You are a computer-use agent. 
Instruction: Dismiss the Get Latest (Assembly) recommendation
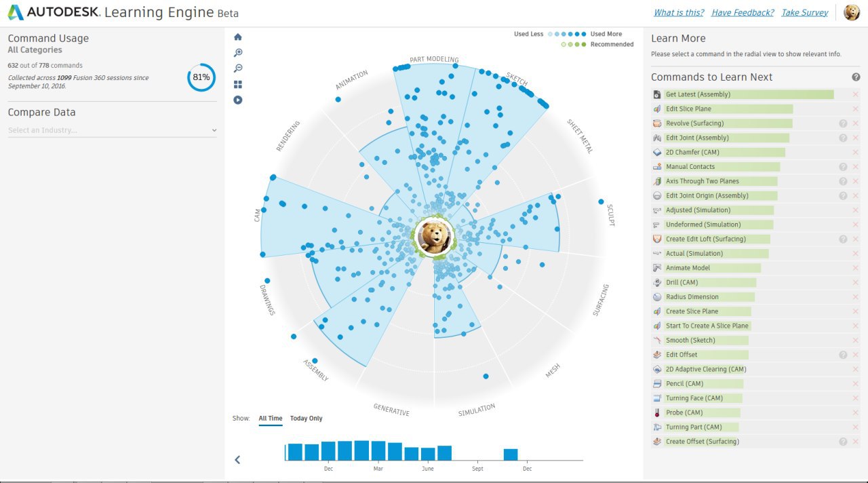(x=855, y=94)
